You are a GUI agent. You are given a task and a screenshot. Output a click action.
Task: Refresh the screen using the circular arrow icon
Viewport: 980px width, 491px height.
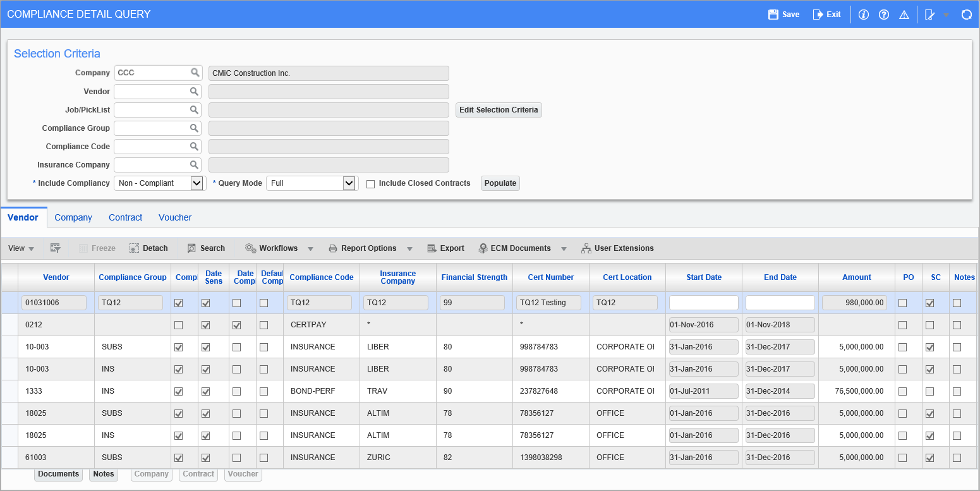(x=966, y=14)
